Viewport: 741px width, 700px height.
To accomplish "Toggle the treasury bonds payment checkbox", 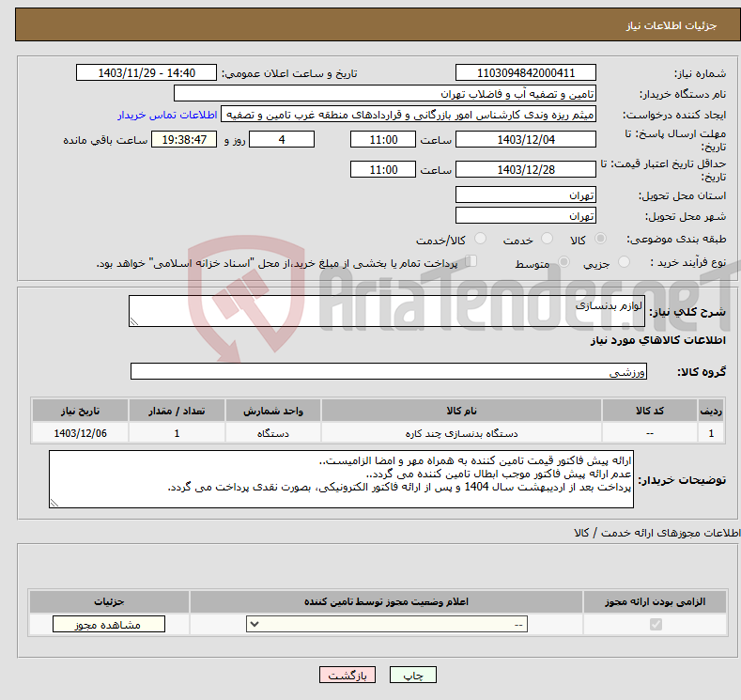I will click(x=471, y=261).
